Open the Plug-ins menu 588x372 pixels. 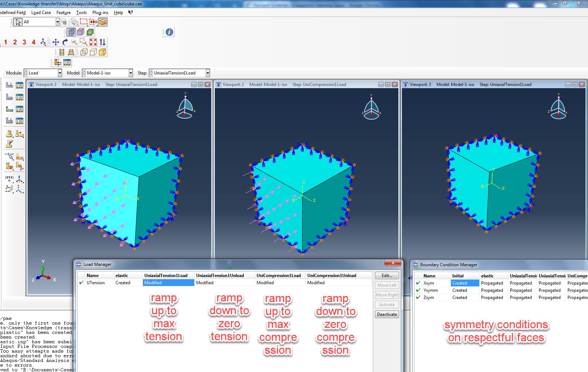coord(100,12)
